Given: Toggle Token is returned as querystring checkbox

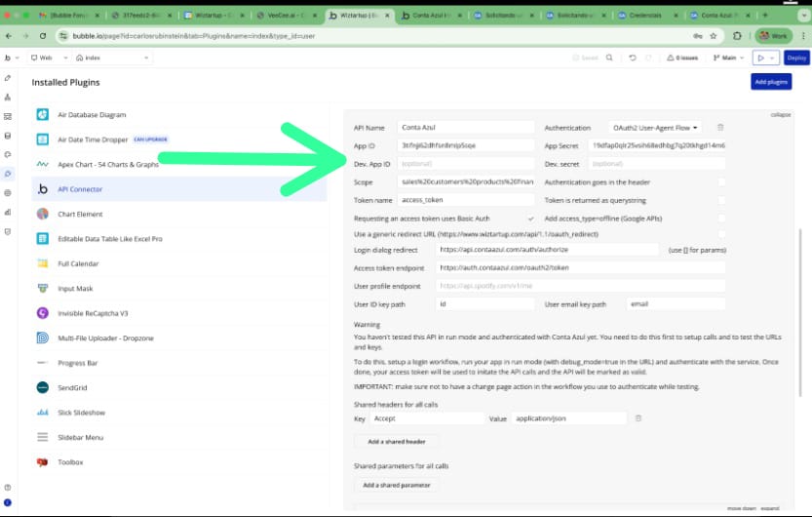Looking at the screenshot, I should coord(721,200).
